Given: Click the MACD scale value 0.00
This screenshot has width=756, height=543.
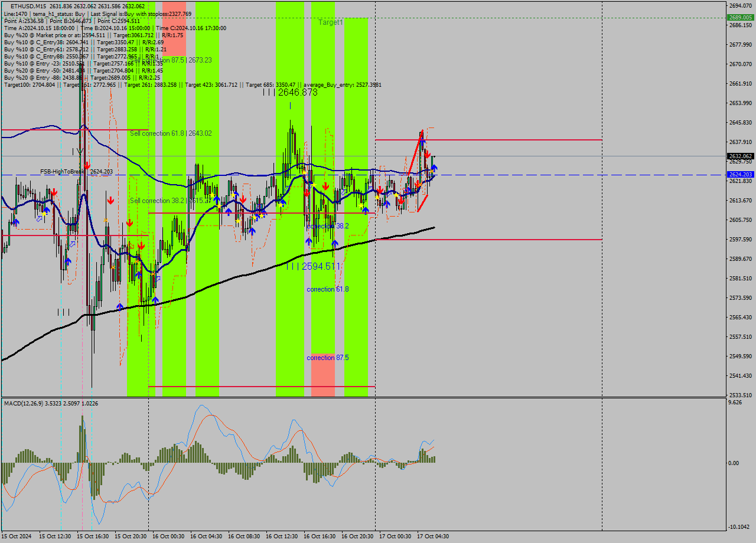Looking at the screenshot, I should (x=734, y=463).
